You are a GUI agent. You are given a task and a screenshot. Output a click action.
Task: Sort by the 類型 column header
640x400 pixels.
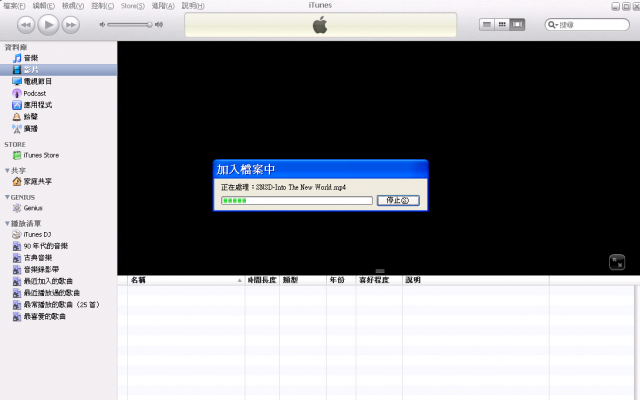[303, 280]
